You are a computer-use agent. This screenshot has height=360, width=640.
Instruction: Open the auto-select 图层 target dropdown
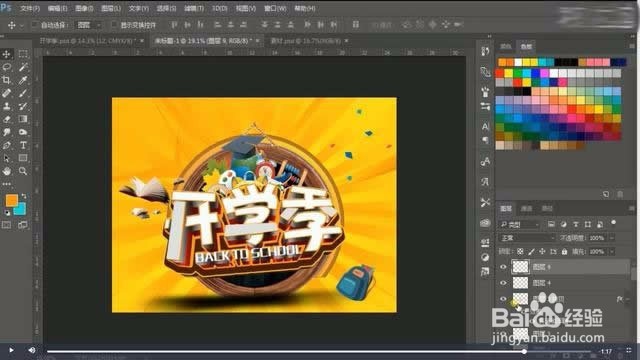click(89, 25)
